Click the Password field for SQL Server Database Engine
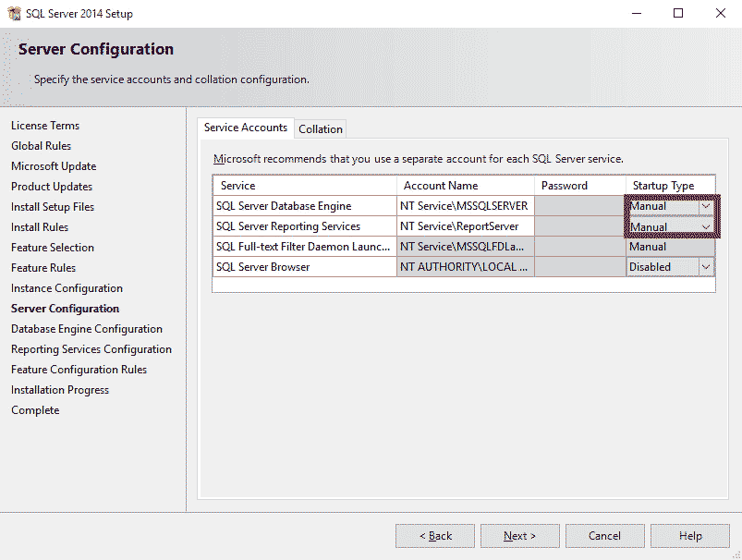 tap(578, 205)
